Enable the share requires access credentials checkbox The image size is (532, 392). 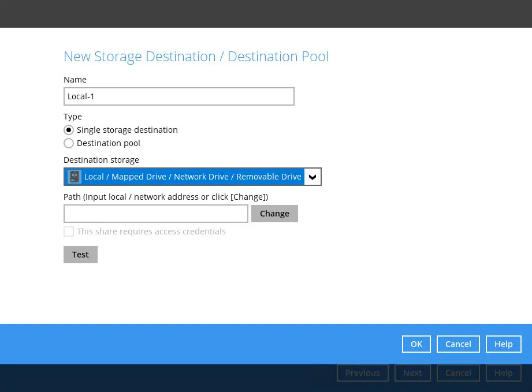69,232
